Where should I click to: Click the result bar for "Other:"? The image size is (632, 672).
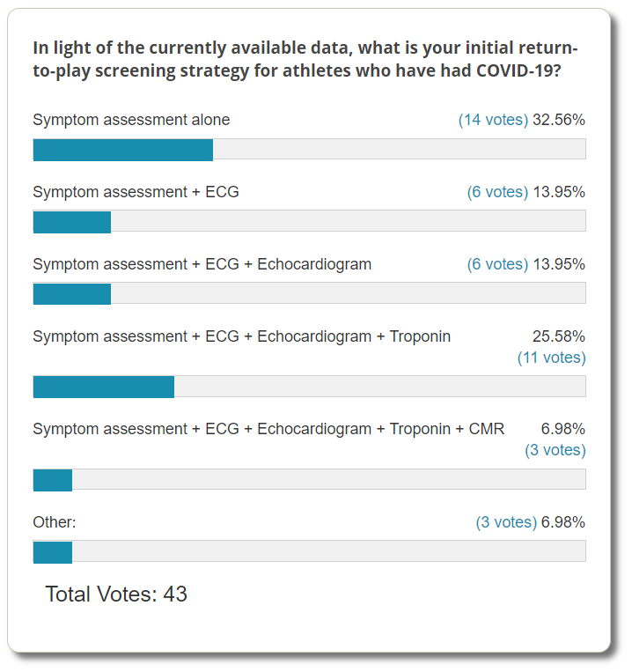click(x=309, y=551)
